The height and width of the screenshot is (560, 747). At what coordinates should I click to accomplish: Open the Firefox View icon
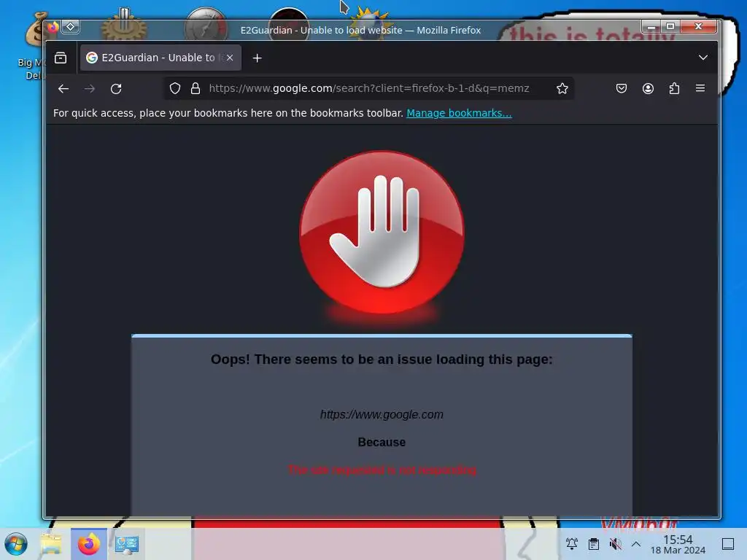click(61, 58)
